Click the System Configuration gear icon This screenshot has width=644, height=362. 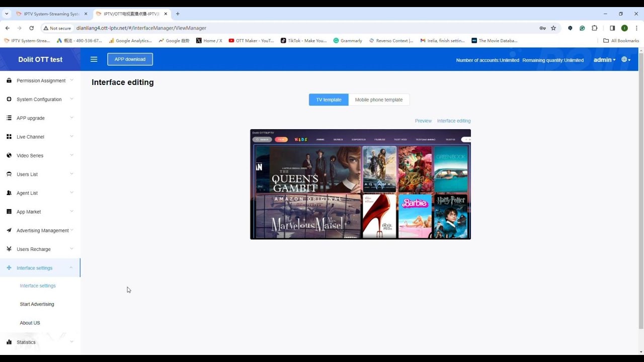9,99
